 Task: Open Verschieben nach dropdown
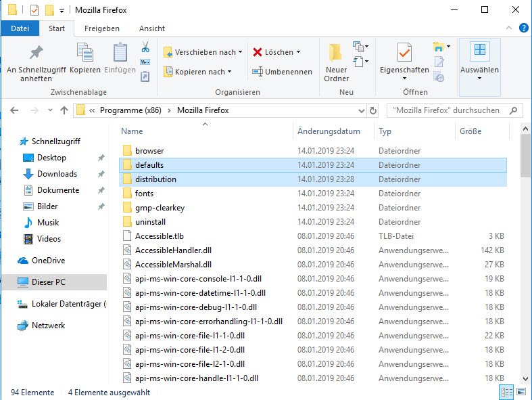[240, 52]
